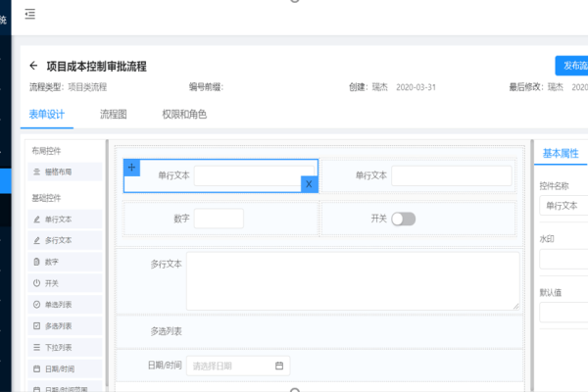
Task: Collapse the sidebar with the menu fold icon
Action: (x=30, y=15)
